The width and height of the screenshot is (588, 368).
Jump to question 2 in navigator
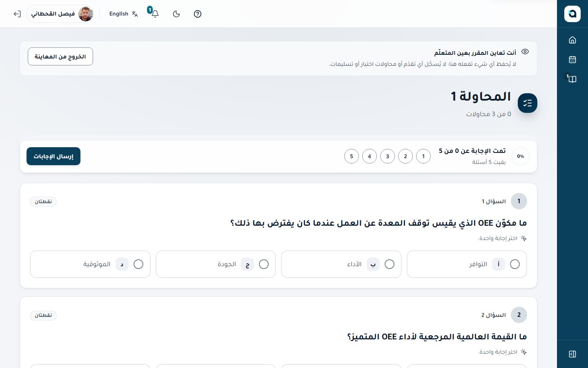click(x=405, y=156)
